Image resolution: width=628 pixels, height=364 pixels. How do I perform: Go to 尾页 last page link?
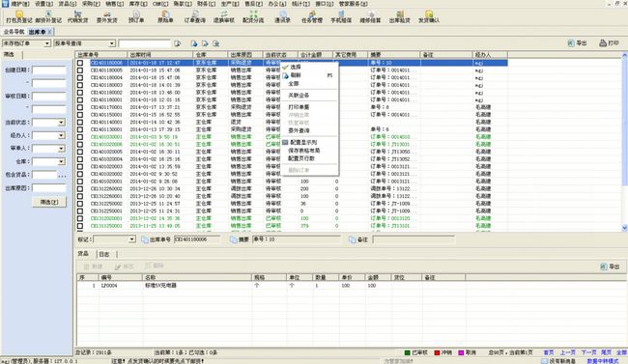tap(606, 352)
